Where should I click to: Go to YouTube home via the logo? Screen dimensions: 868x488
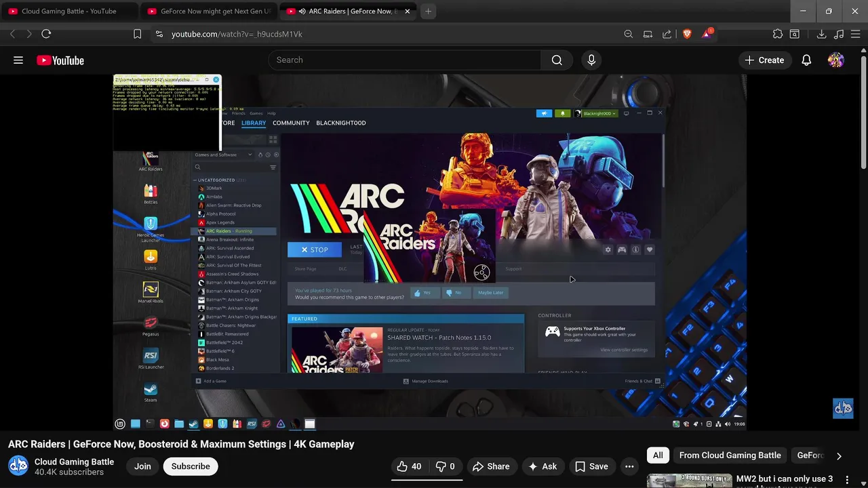point(60,60)
